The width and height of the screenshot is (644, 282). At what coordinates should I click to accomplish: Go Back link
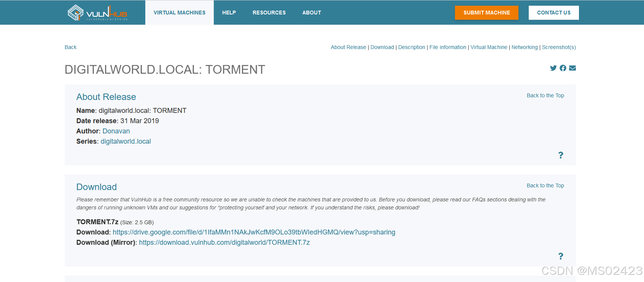[70, 47]
